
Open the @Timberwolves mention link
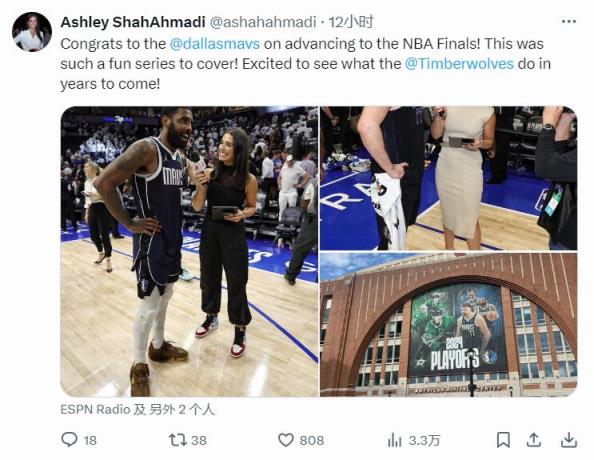click(x=459, y=63)
